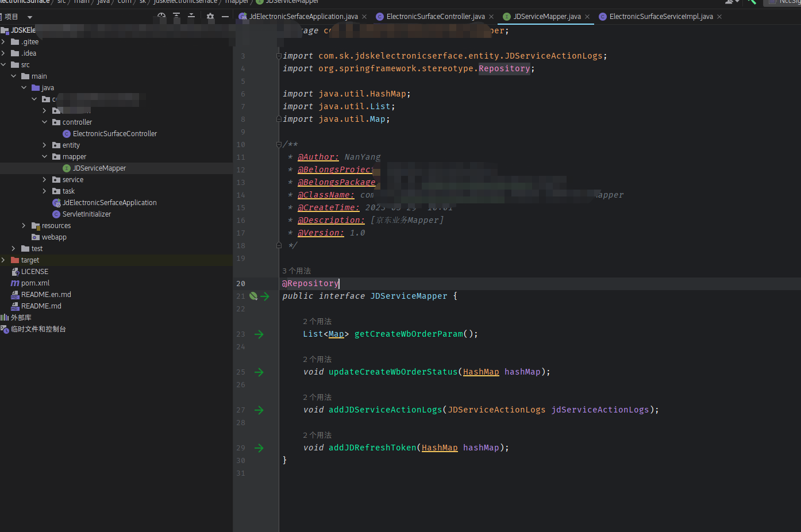801x532 pixels.
Task: Select the webapp folder
Action: point(54,237)
